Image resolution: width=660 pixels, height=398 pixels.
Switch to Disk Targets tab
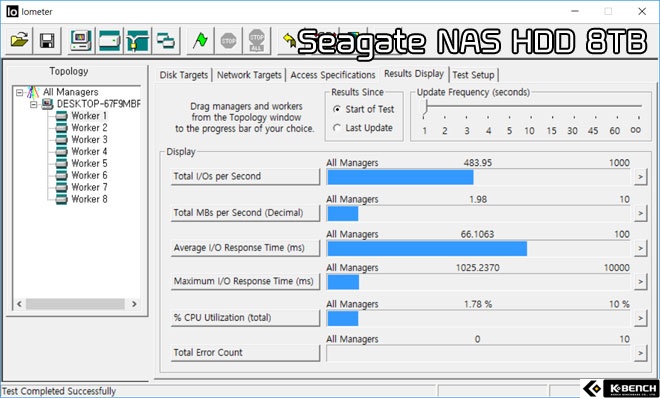coord(184,75)
